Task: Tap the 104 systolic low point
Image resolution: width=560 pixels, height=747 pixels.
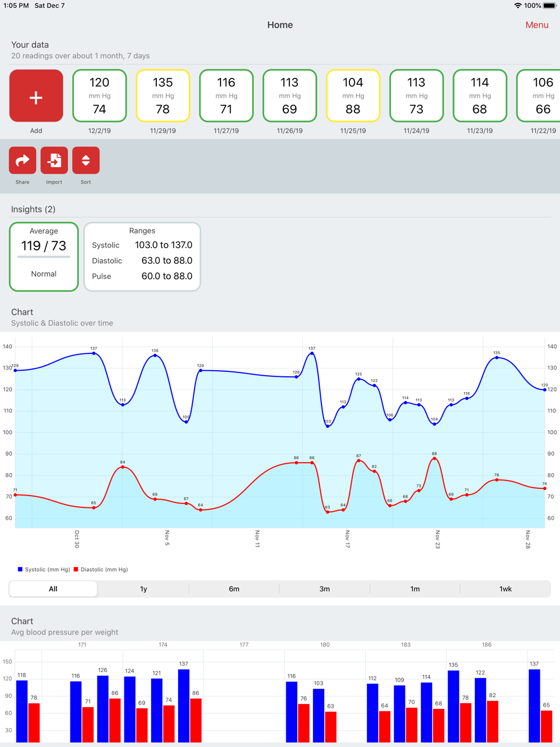Action: tap(435, 424)
